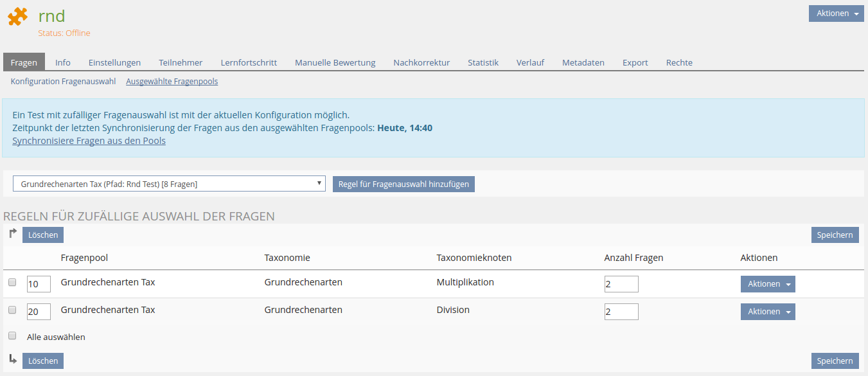Open the Statistik tab
Screen dimensions: 868x376
(483, 62)
